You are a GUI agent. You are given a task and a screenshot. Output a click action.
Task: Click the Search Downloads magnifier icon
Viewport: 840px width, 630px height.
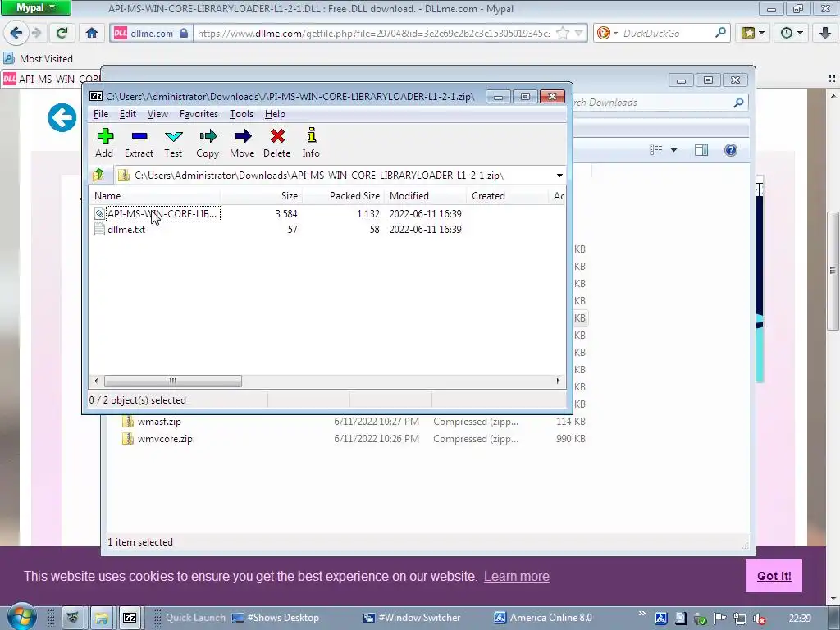[738, 103]
